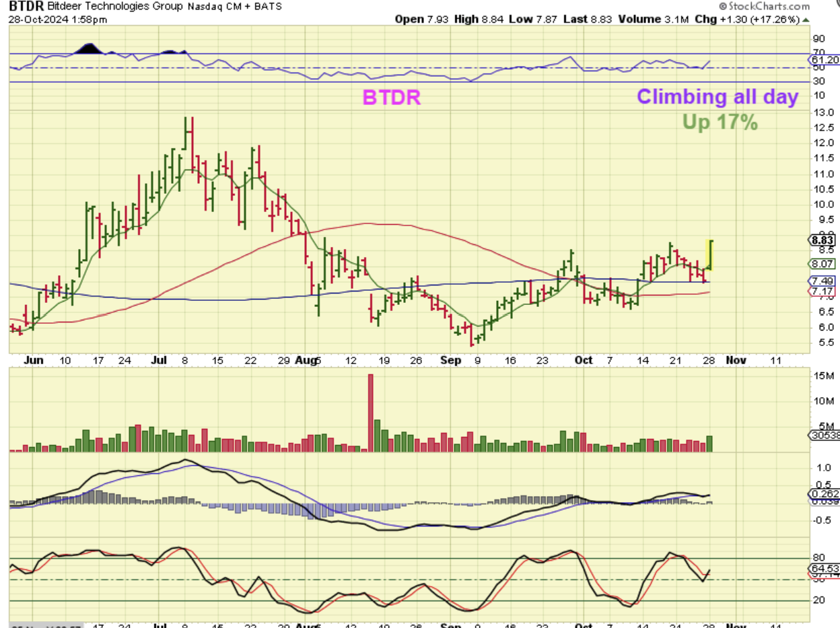840x628 pixels.
Task: Click the Sep label on the price chart date axis
Action: (451, 360)
